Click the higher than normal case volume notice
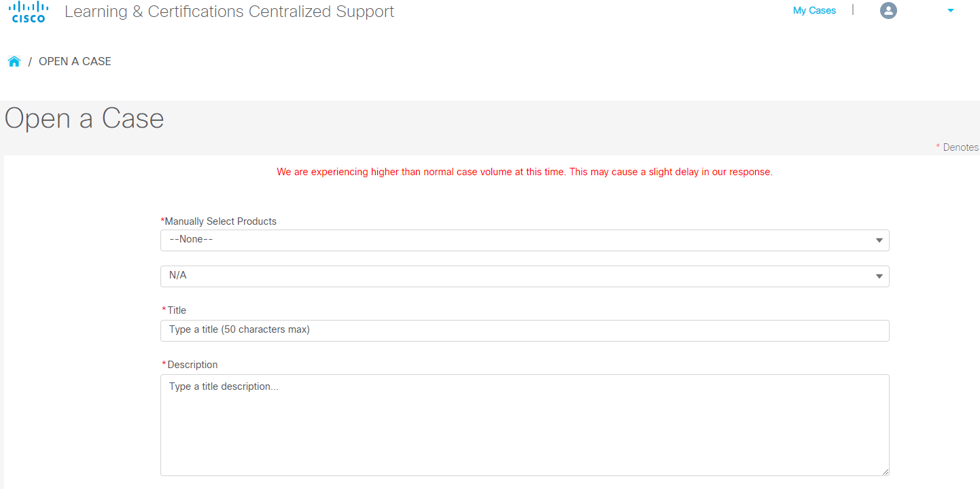Image resolution: width=980 pixels, height=489 pixels. (525, 172)
